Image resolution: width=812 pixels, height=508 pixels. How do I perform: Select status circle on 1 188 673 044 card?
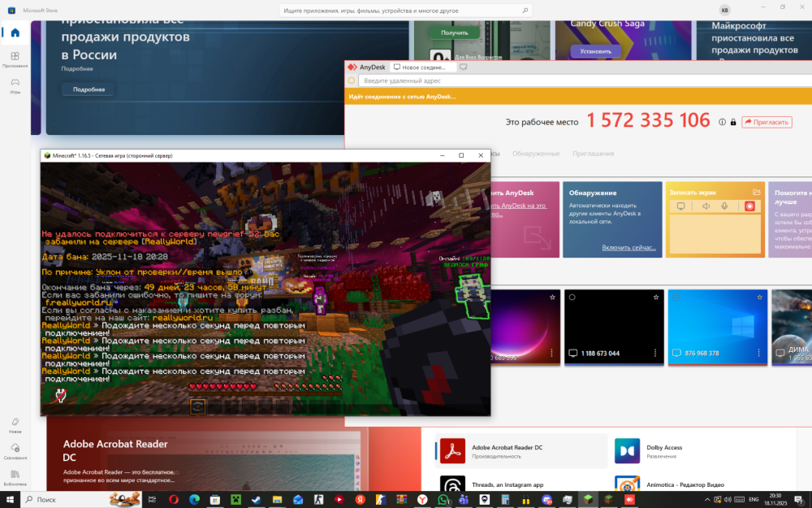tap(572, 297)
